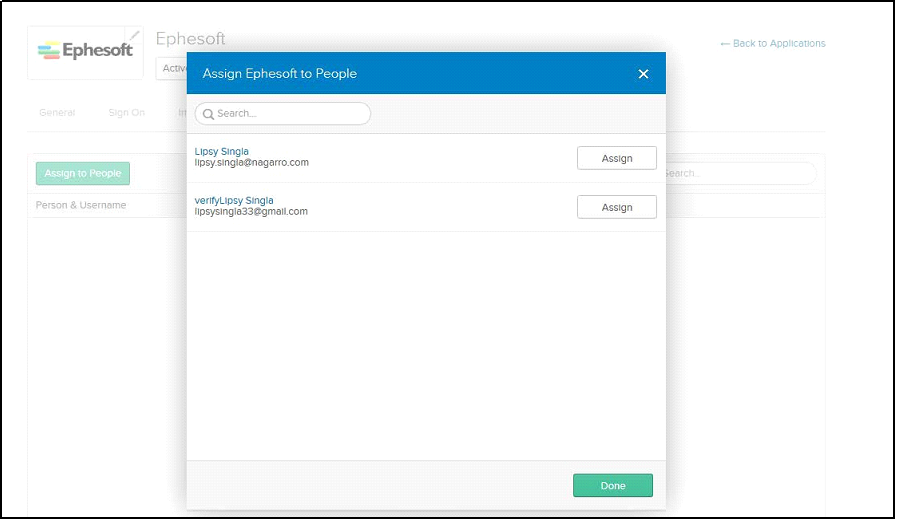
Task: Open verifyLipsy Singla name link
Action: (x=234, y=200)
